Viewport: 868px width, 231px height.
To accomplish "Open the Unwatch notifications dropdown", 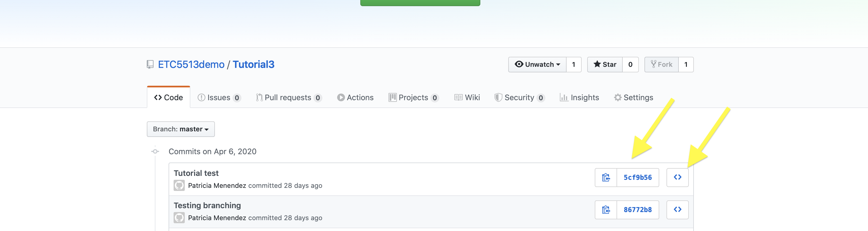I will [537, 64].
